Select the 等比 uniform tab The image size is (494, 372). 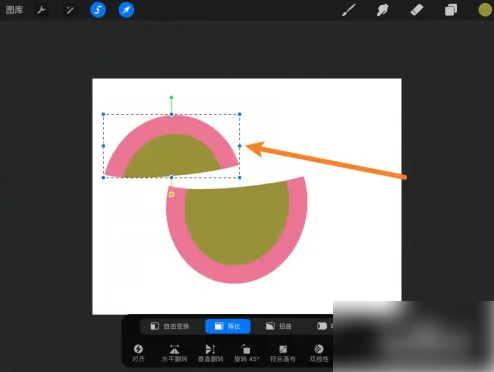coord(228,326)
